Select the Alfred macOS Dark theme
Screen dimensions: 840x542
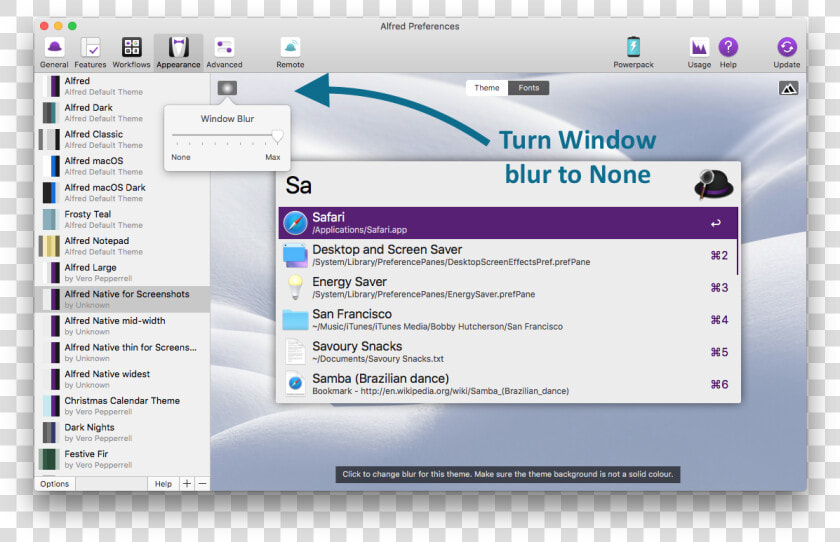click(123, 193)
